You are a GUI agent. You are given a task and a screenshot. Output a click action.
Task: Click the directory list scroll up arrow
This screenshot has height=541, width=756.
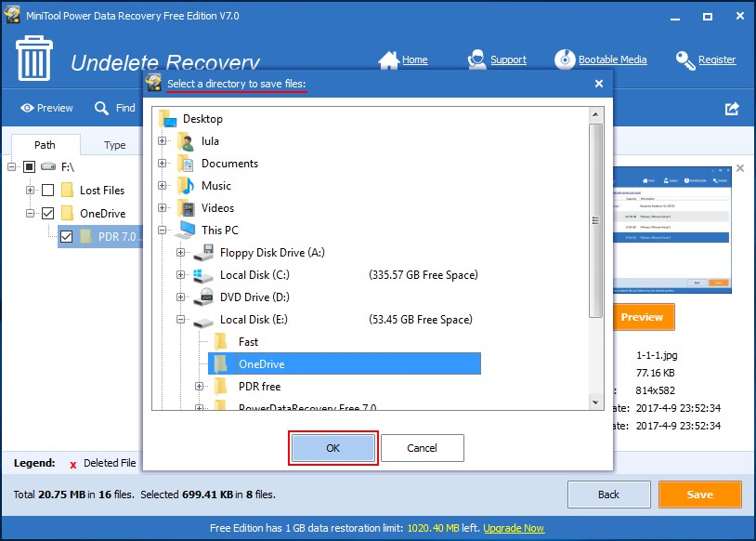(x=595, y=114)
